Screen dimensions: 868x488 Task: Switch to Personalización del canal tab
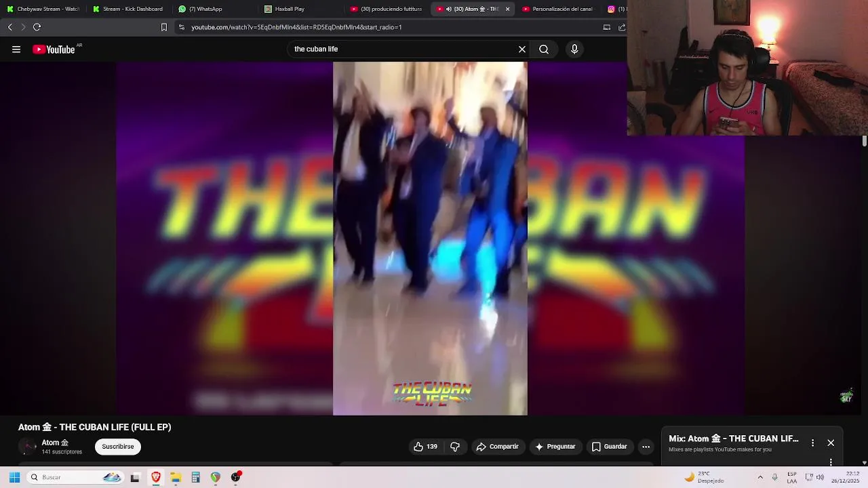click(x=559, y=9)
